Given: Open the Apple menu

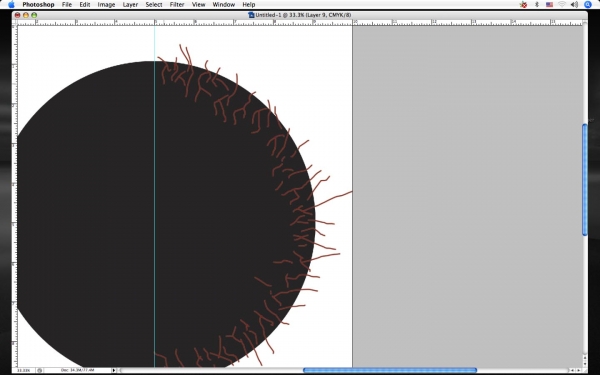Looking at the screenshot, I should pyautogui.click(x=11, y=5).
